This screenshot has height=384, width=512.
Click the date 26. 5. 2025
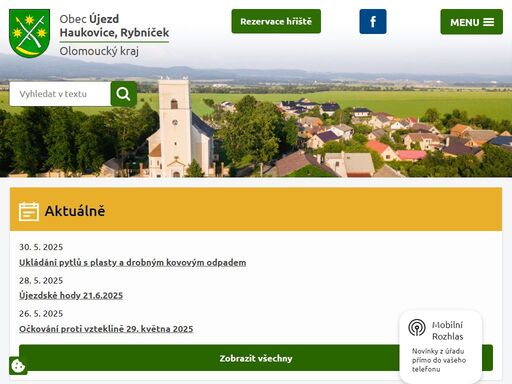pyautogui.click(x=41, y=314)
